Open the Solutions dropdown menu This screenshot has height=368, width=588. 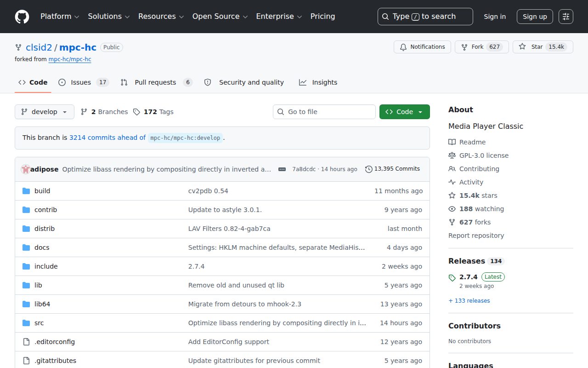pos(110,17)
